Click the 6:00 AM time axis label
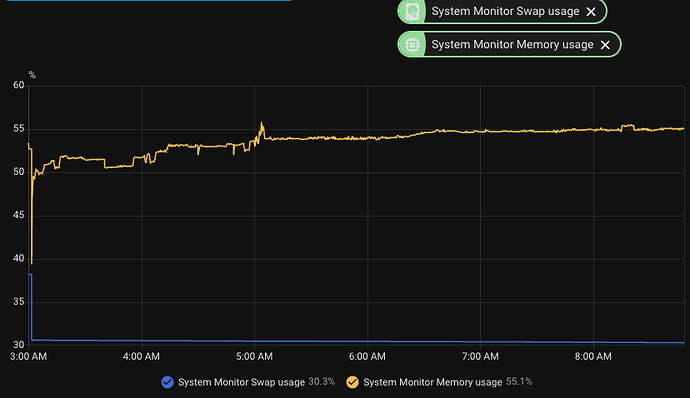 pyautogui.click(x=367, y=357)
